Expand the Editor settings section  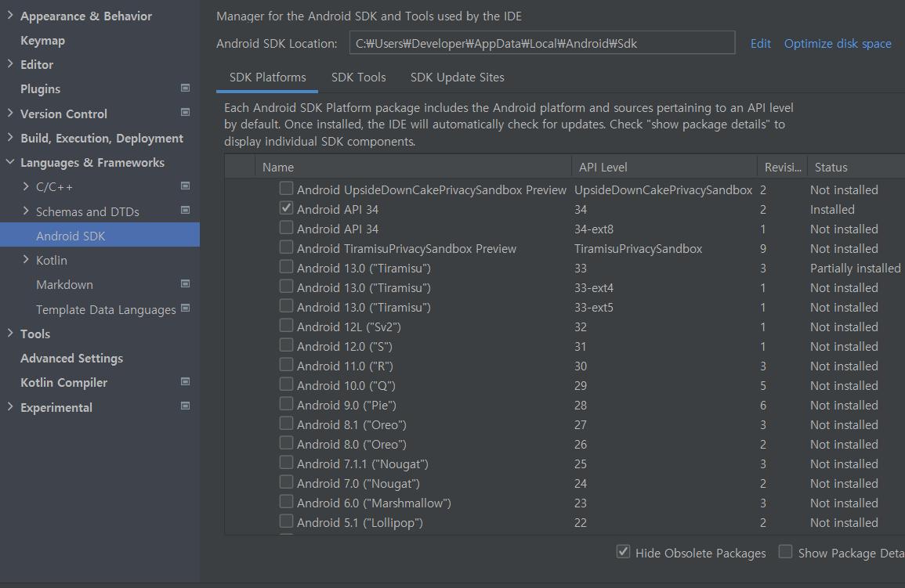(10, 64)
